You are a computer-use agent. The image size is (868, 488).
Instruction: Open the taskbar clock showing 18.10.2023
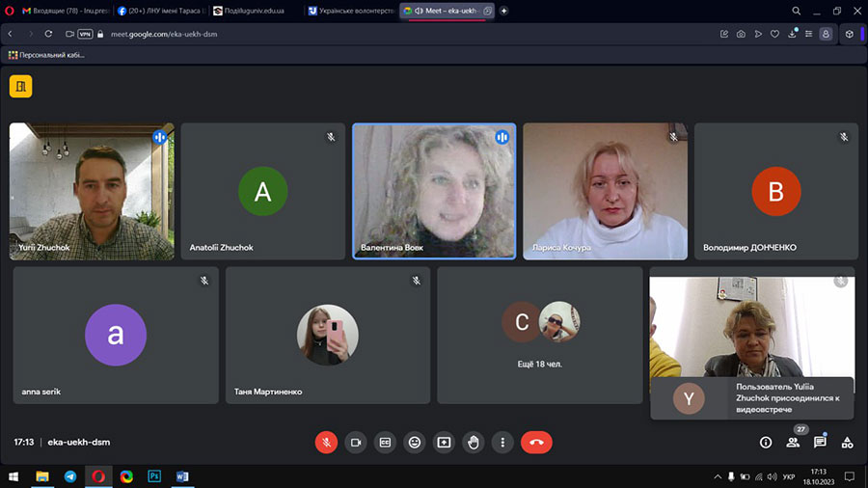(818, 477)
